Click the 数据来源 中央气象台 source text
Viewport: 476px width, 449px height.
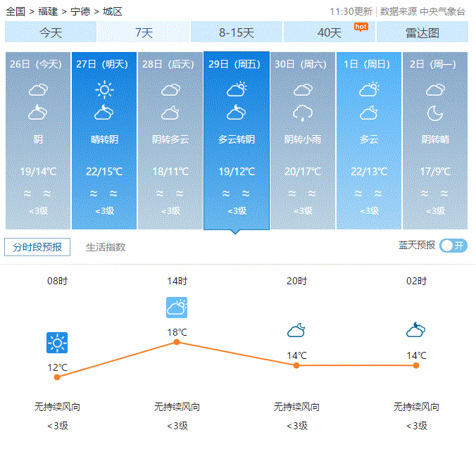pos(422,11)
